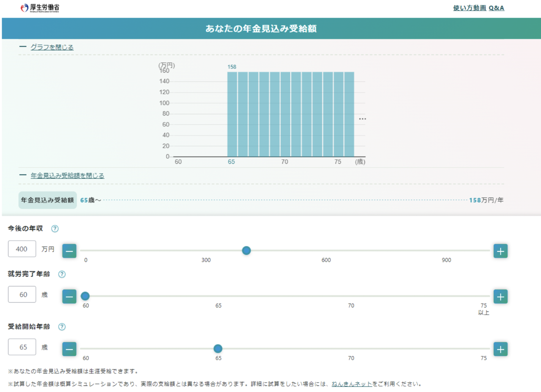541x392 pixels.
Task: Click 600 tick on 今後の年収 slider
Action: pos(326,260)
